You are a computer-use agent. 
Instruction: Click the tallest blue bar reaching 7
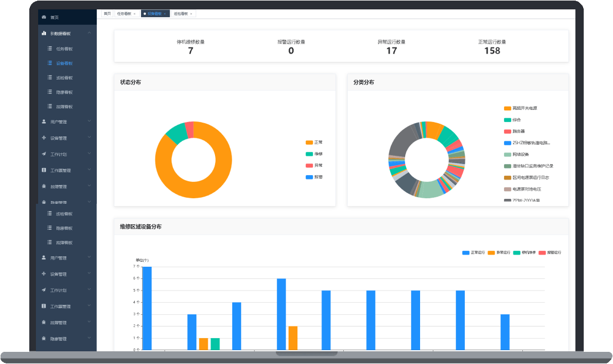147,307
